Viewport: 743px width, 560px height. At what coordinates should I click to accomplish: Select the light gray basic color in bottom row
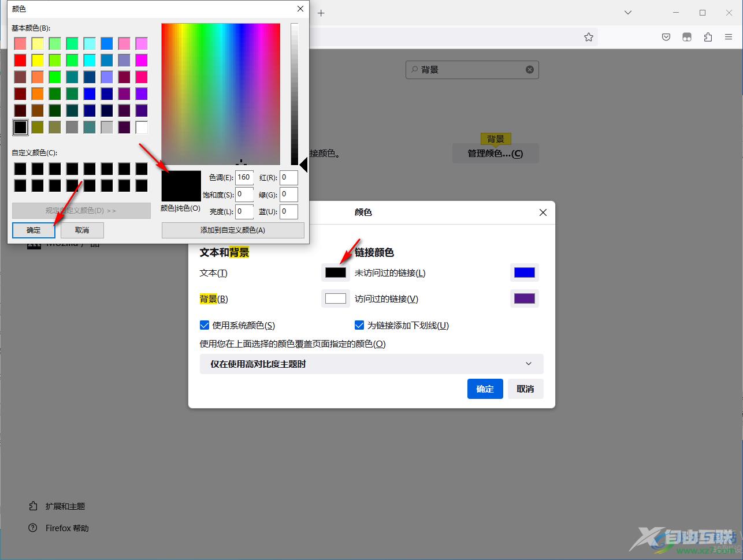[107, 127]
